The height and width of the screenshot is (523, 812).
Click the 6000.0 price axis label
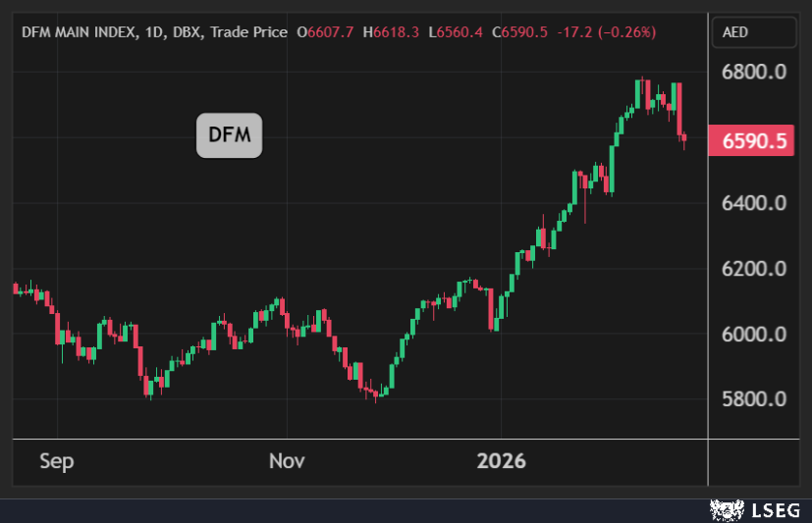tap(754, 335)
